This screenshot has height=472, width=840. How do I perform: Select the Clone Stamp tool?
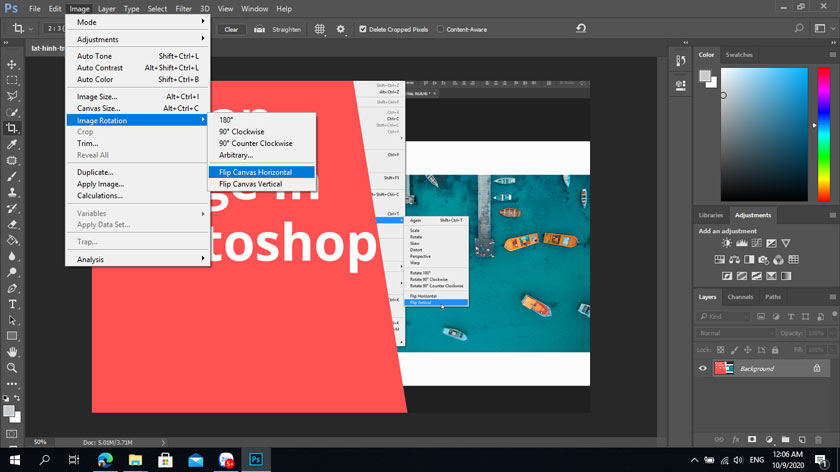(12, 192)
